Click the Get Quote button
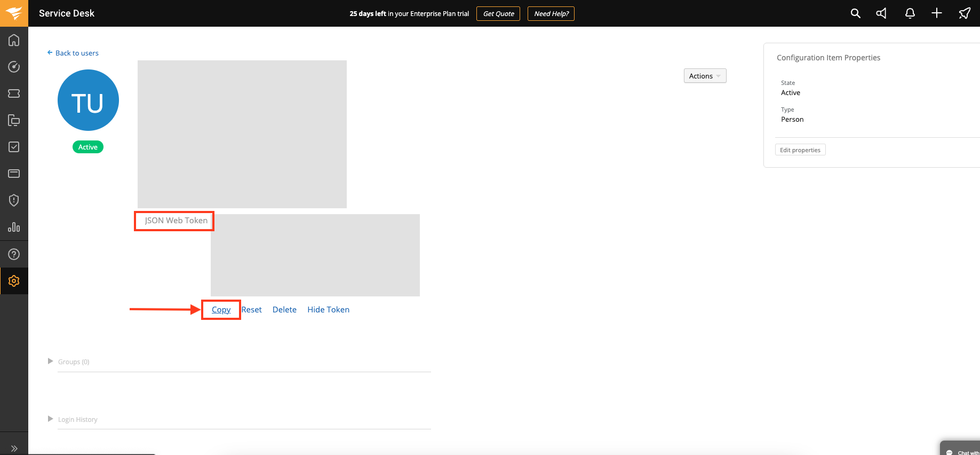Viewport: 980px width, 455px height. pyautogui.click(x=498, y=14)
